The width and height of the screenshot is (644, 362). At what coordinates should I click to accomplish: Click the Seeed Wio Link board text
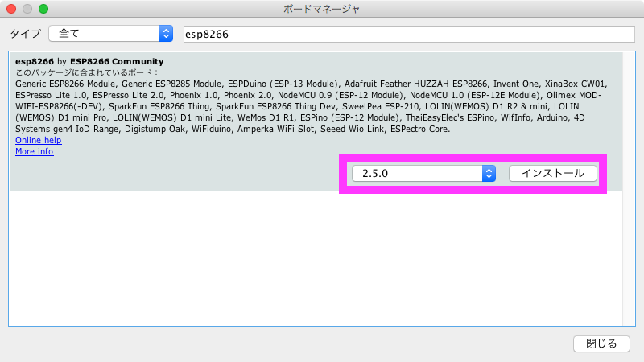pos(352,130)
